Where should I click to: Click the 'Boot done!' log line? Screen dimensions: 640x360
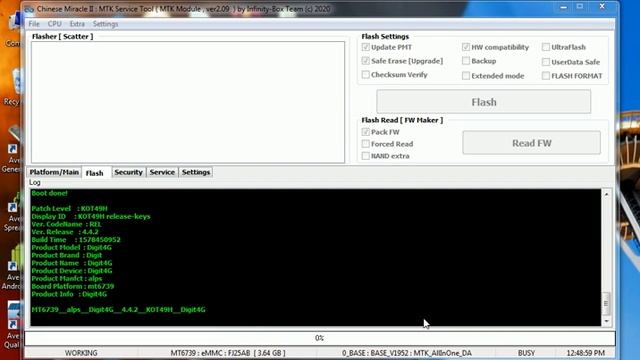(49, 193)
